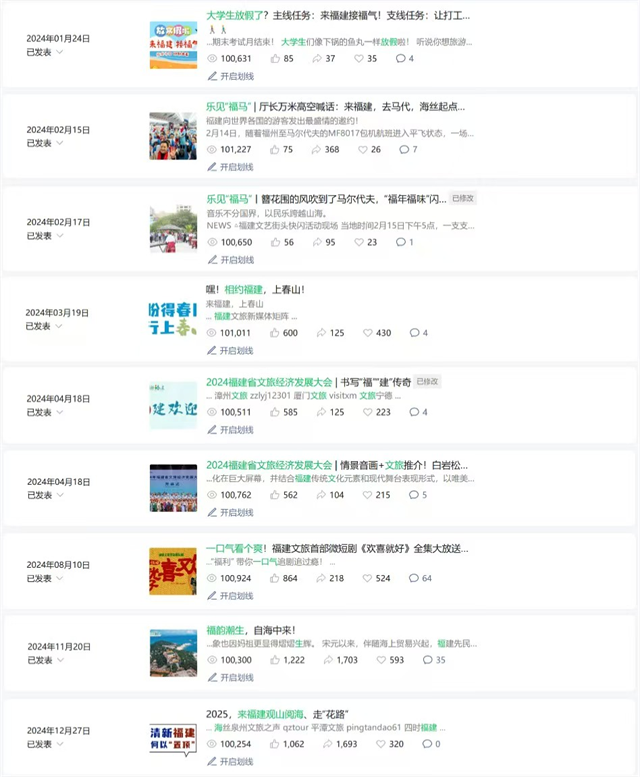The image size is (640, 777).
Task: Click comment bubble showing 1 comment
Action: coord(401,242)
